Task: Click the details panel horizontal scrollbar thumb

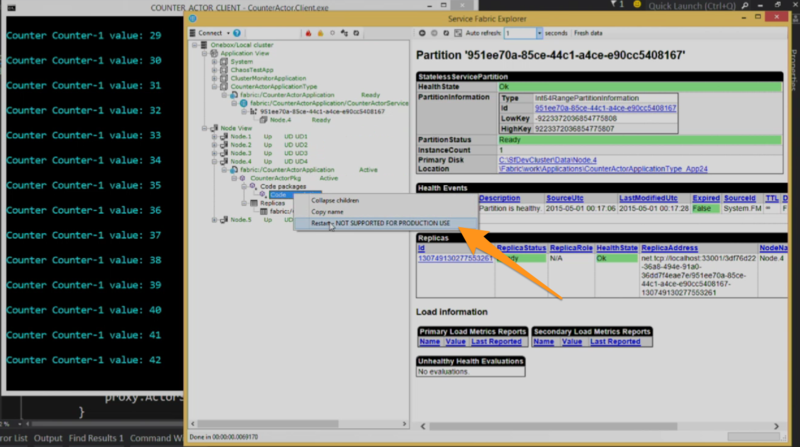Action: point(553,426)
